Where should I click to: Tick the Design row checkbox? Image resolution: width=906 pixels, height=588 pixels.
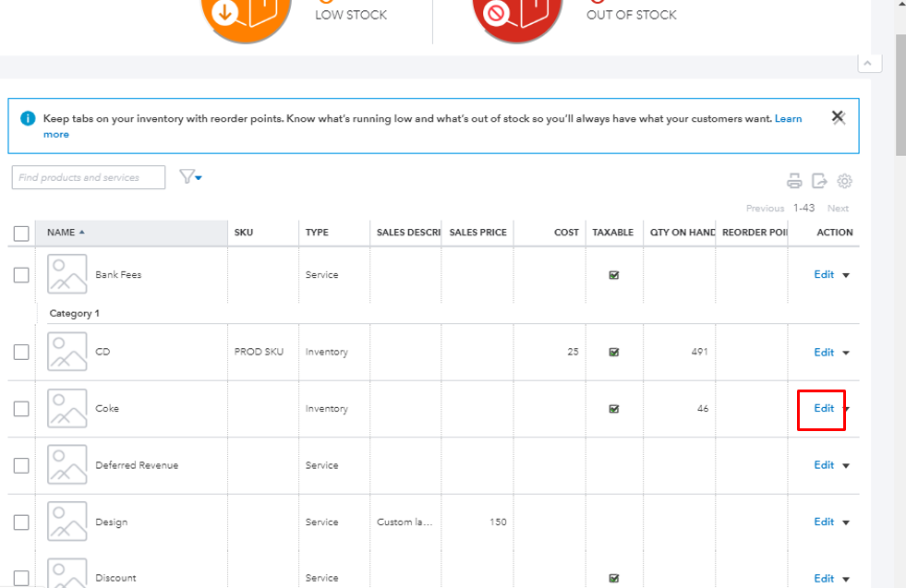21,522
